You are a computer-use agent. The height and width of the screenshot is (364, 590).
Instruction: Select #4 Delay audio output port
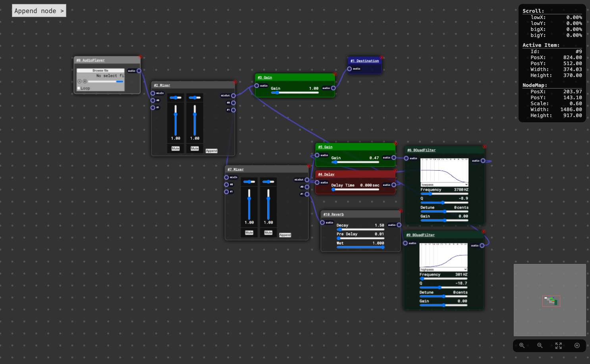[x=394, y=185]
